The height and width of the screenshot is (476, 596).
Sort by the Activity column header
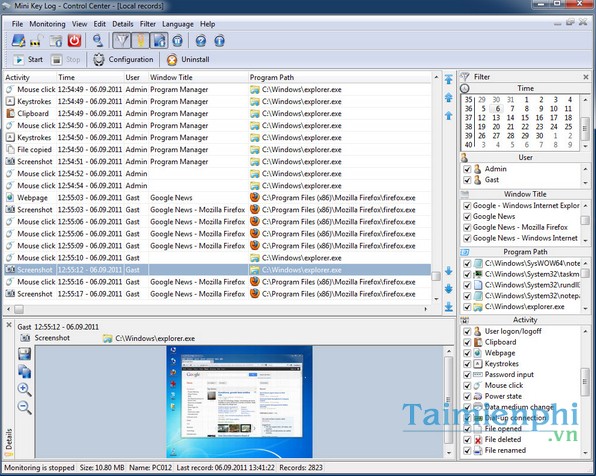pos(30,78)
